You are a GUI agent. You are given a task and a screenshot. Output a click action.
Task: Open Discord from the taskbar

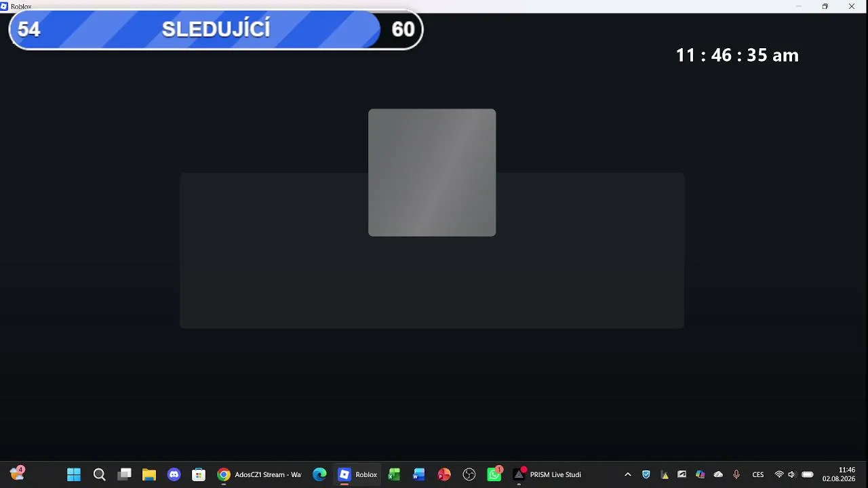[174, 474]
